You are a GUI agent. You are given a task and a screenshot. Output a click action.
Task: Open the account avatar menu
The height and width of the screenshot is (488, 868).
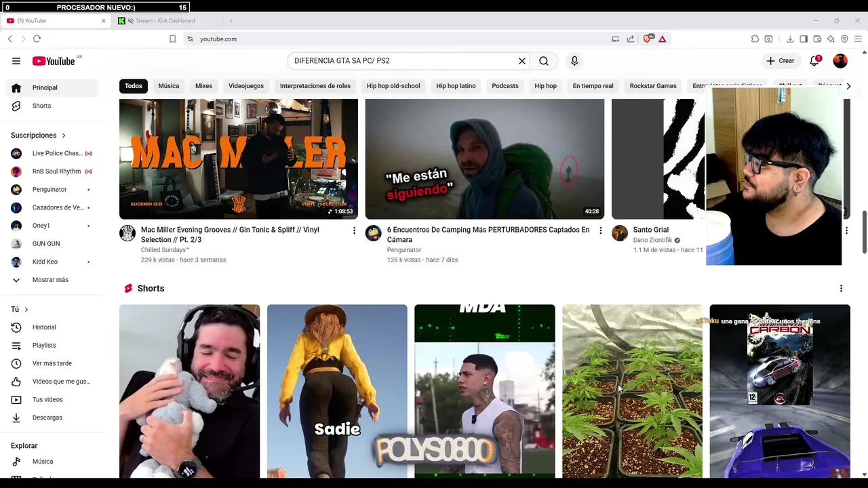click(x=840, y=61)
